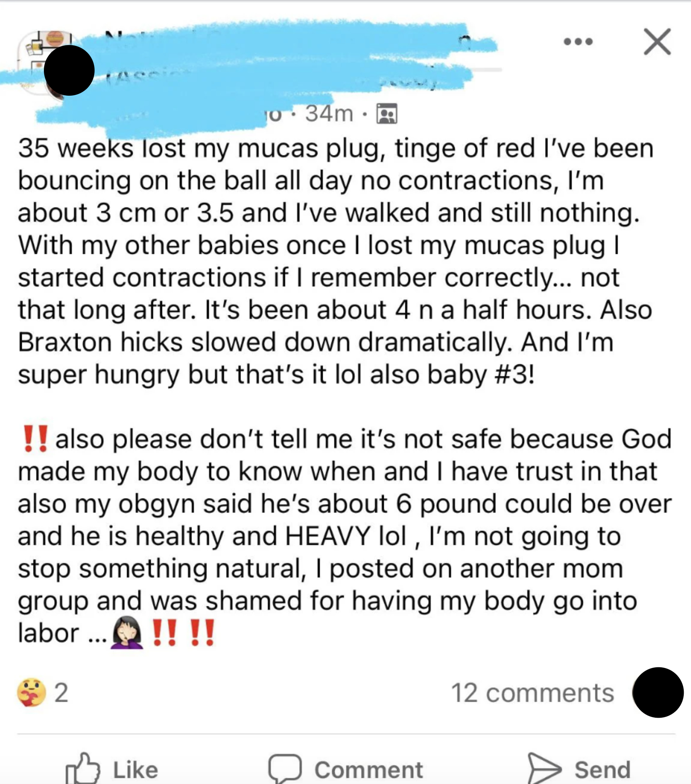Open the three-dot post options menu
The height and width of the screenshot is (784, 691).
[578, 41]
